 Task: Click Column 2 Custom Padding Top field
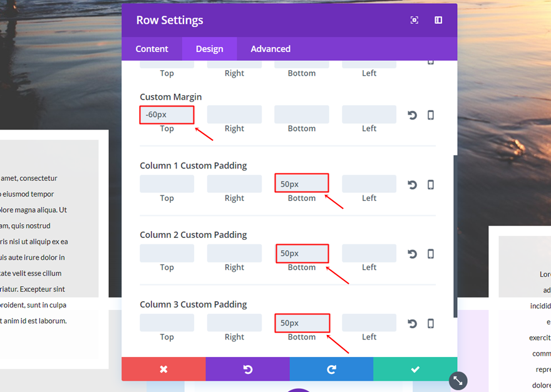167,253
